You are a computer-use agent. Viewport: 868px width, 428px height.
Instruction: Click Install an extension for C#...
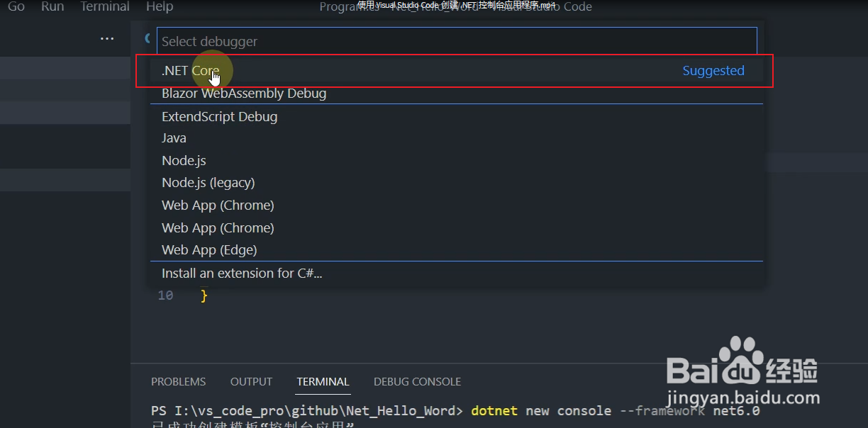[457, 273]
